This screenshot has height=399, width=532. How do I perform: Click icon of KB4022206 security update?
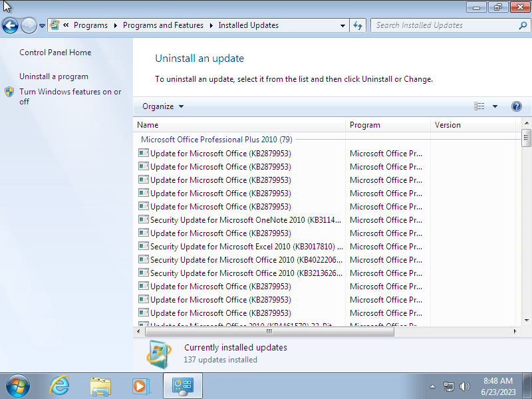pos(144,259)
